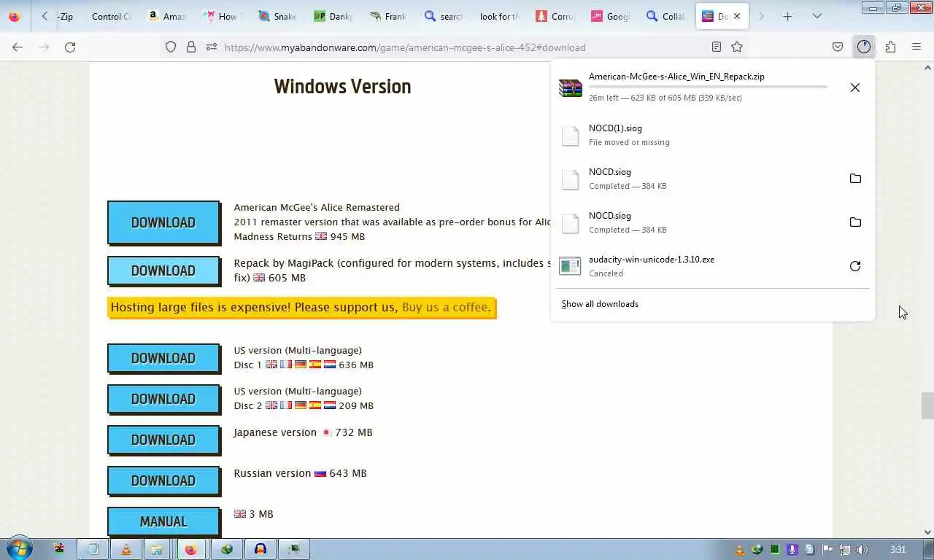The width and height of the screenshot is (934, 560).
Task: Download US version Disc 1
Action: pyautogui.click(x=163, y=358)
